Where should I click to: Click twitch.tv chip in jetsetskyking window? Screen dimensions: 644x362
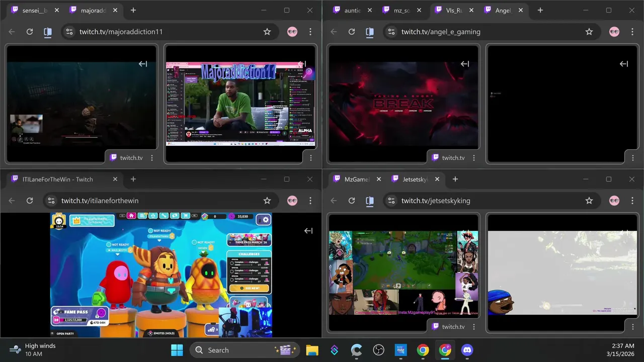click(x=448, y=327)
